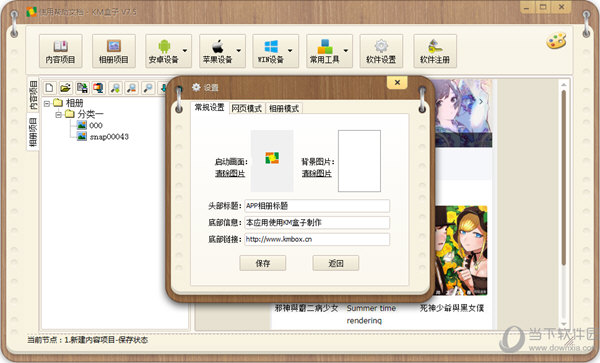Viewport: 600px width, 363px height.
Task: Click the magnifier with green arrow icon
Action: 115,88
